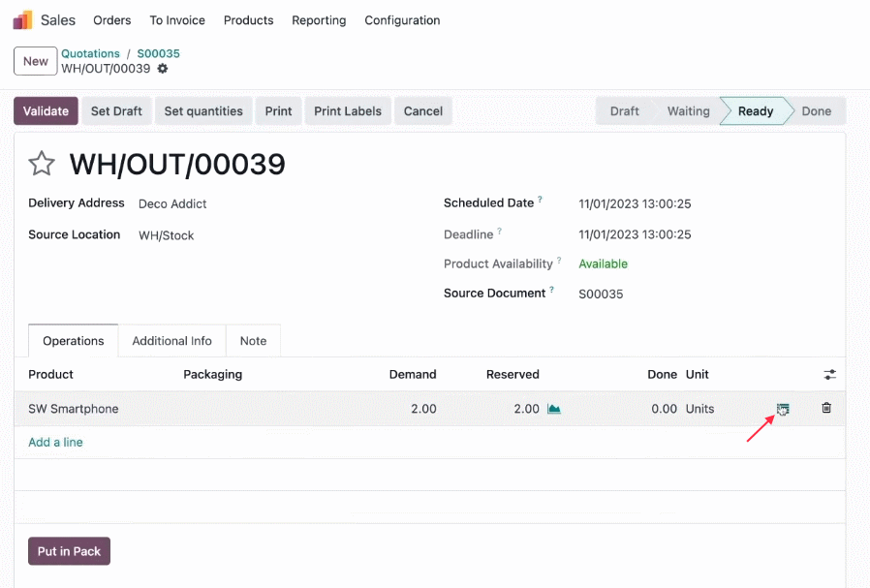Image resolution: width=870 pixels, height=588 pixels.
Task: Click the Print button
Action: coord(278,111)
